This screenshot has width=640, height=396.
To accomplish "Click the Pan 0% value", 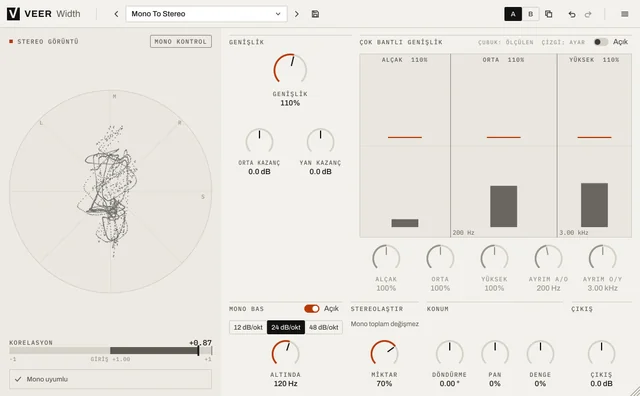I will pyautogui.click(x=495, y=384).
